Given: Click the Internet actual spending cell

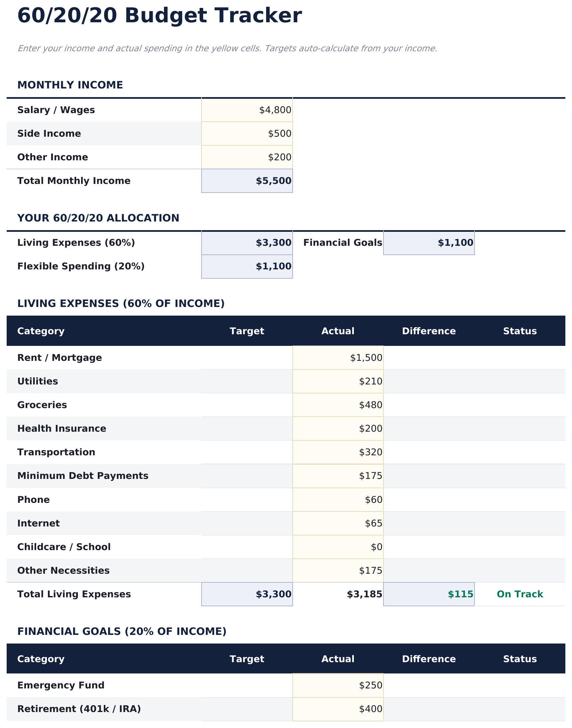Looking at the screenshot, I should tap(338, 523).
